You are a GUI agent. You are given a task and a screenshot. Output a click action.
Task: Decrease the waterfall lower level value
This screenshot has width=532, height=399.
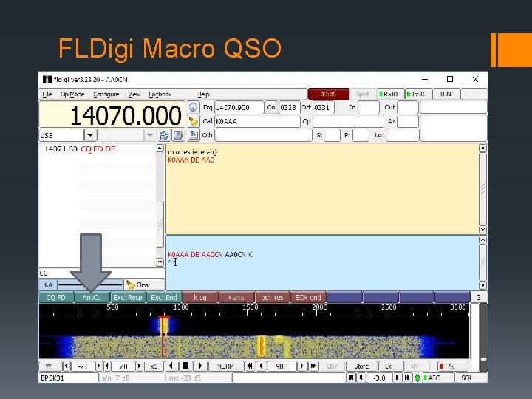click(66, 366)
